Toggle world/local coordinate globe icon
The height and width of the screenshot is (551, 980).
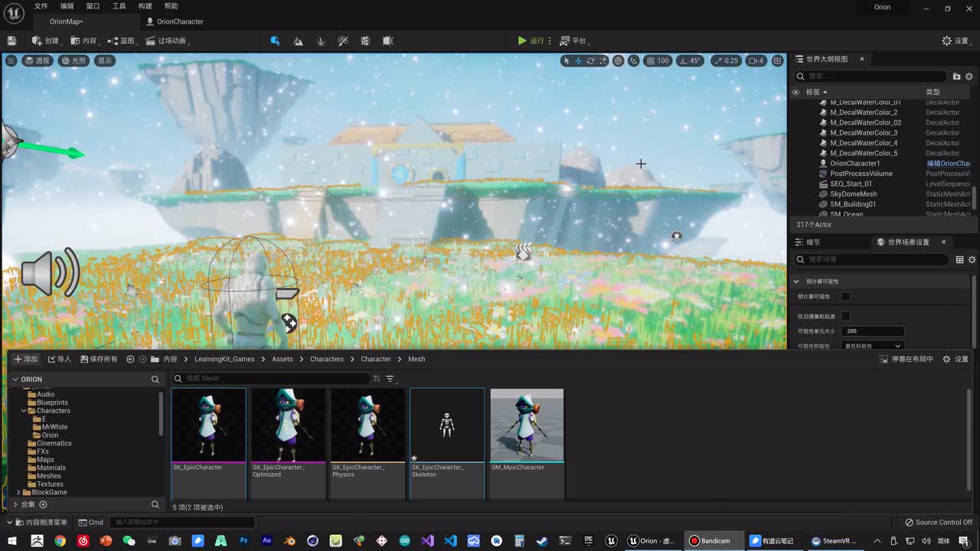[618, 60]
